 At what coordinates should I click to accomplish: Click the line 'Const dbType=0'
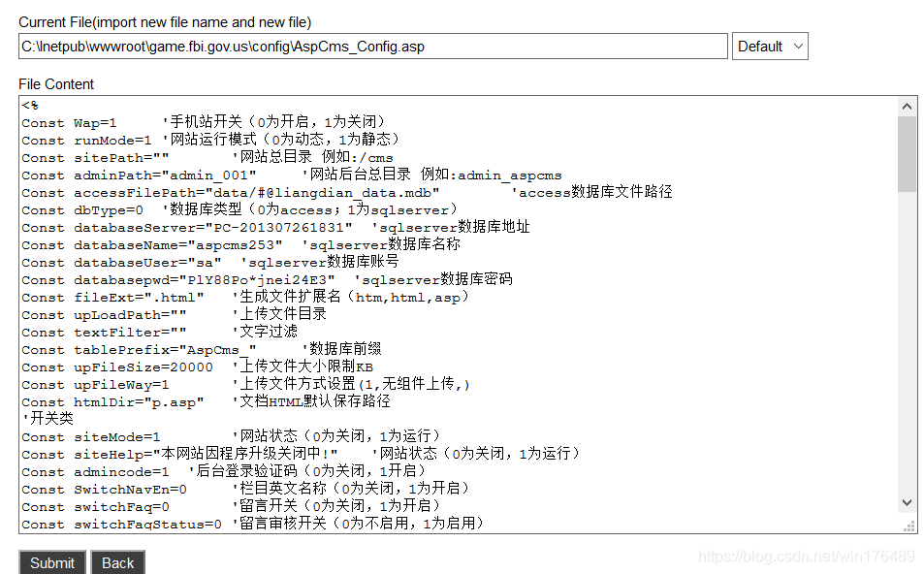pos(239,210)
